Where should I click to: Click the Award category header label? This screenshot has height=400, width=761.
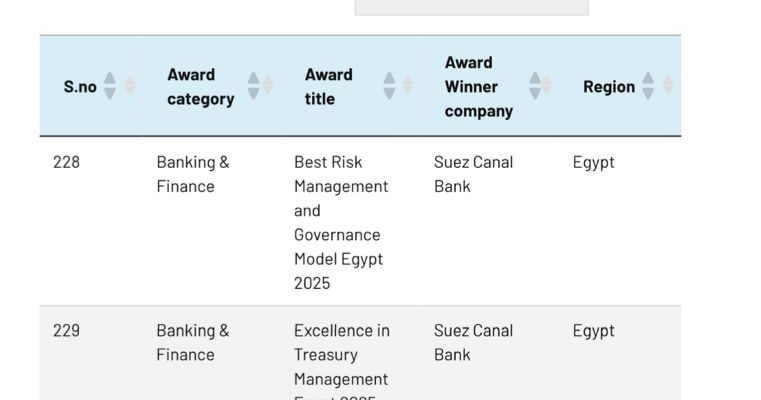(x=200, y=87)
